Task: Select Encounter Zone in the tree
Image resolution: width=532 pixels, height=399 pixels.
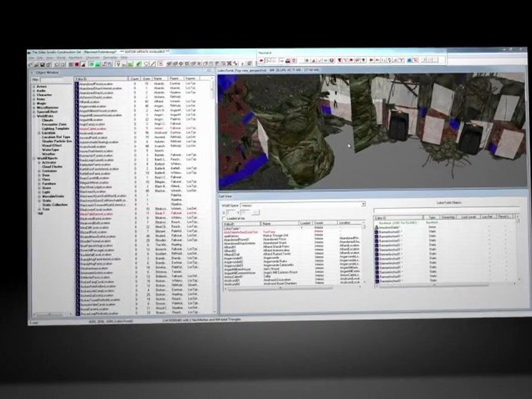Action: pos(54,124)
